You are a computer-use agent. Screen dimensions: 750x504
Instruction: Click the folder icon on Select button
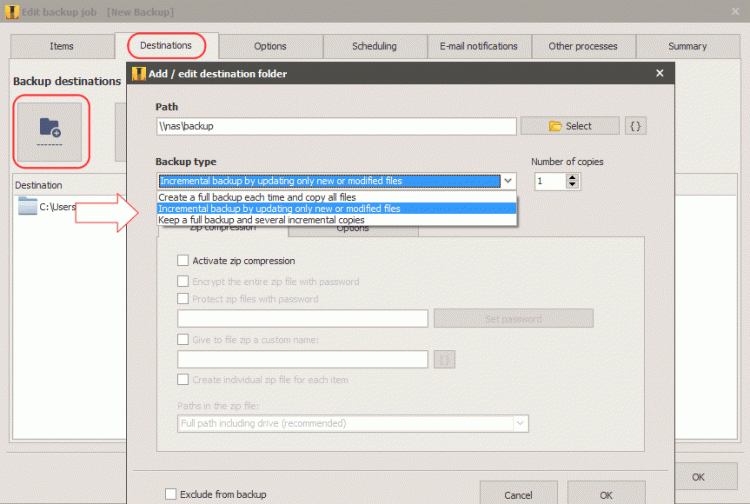(x=556, y=126)
